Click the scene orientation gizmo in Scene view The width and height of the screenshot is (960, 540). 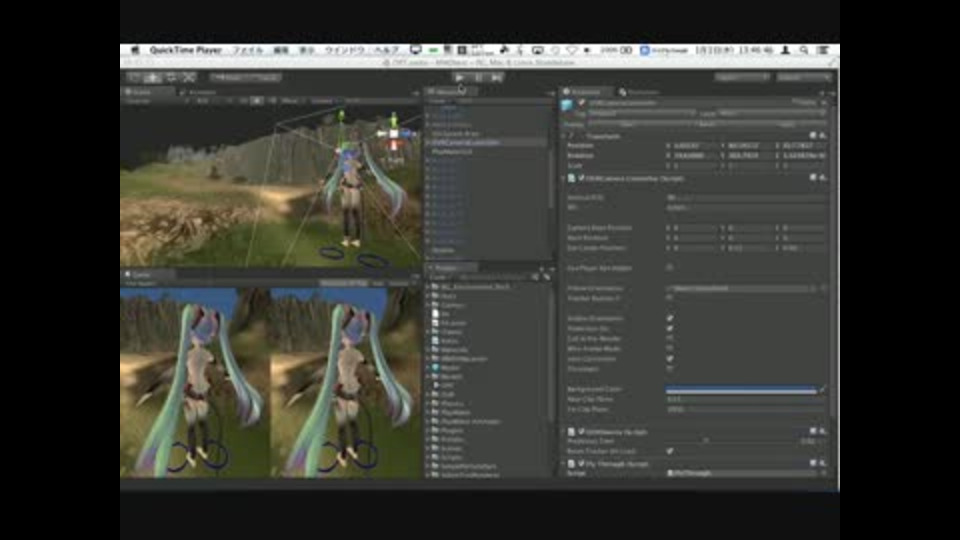pyautogui.click(x=394, y=135)
